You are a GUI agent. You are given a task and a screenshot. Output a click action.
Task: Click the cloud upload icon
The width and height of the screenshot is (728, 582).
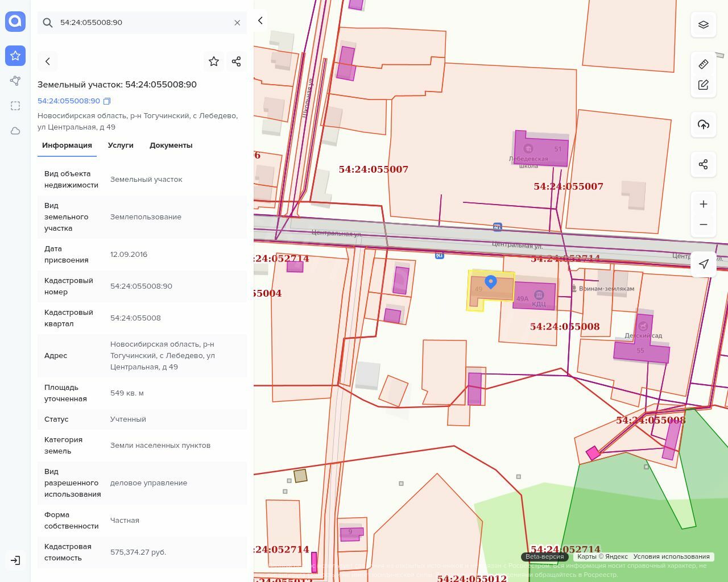click(704, 124)
